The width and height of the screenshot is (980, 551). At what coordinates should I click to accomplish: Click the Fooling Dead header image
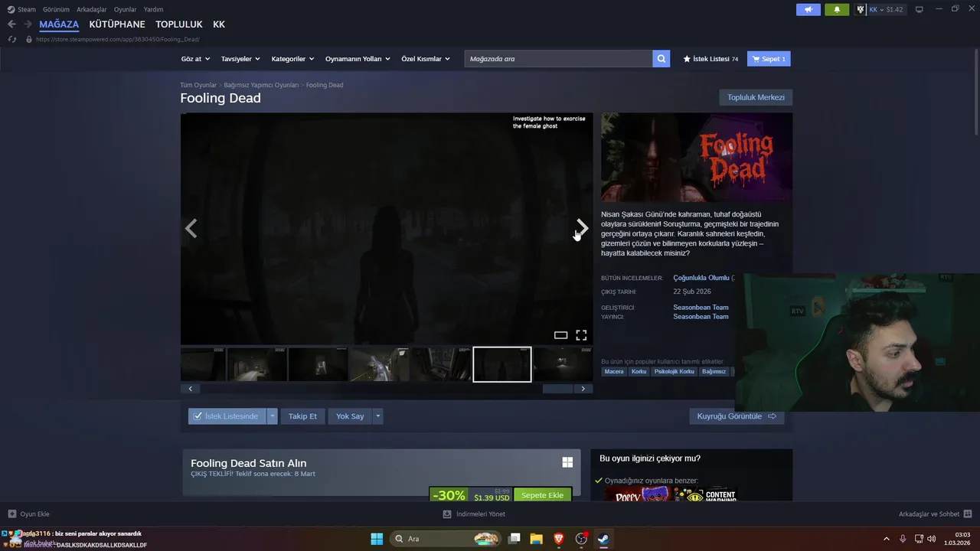(697, 157)
